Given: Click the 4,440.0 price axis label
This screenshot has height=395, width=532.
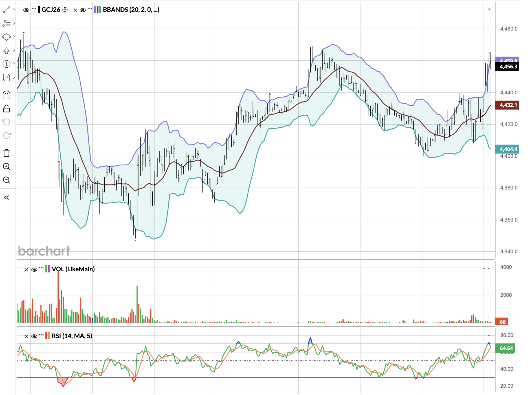Looking at the screenshot, I should point(509,92).
